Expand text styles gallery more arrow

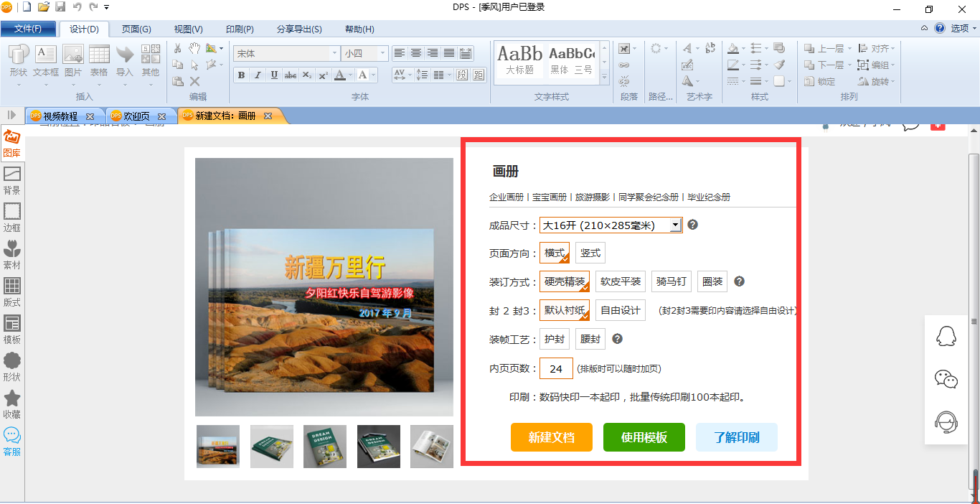[x=604, y=76]
